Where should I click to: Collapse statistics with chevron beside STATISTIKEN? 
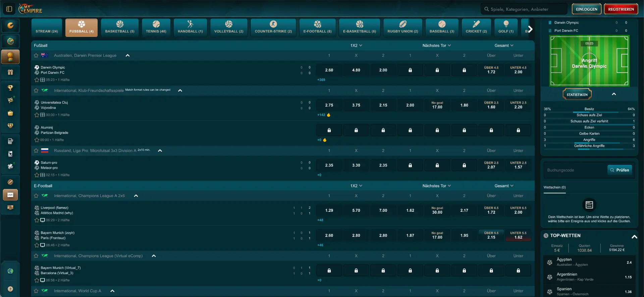point(614,94)
